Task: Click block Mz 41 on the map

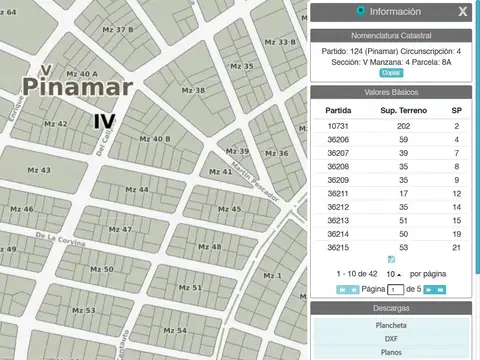Action: pos(220,172)
